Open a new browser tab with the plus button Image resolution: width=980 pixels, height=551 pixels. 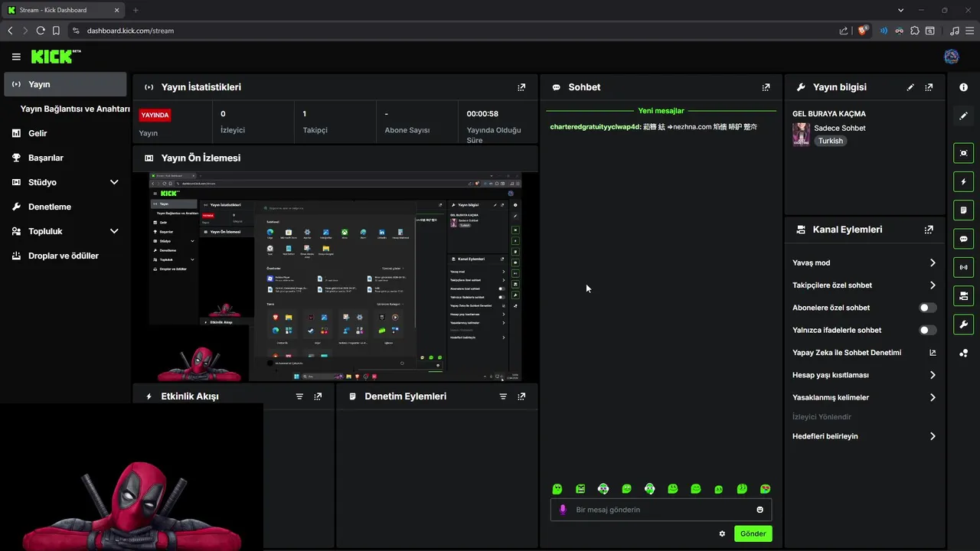[x=136, y=10]
